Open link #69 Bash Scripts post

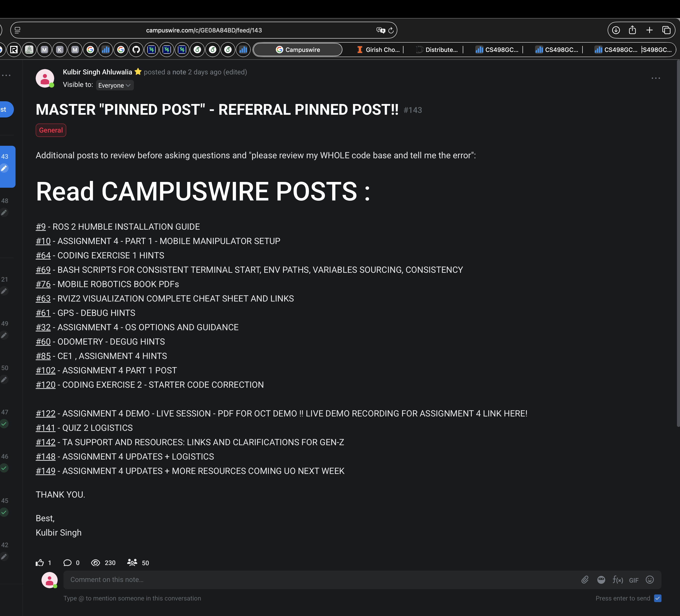(x=43, y=270)
